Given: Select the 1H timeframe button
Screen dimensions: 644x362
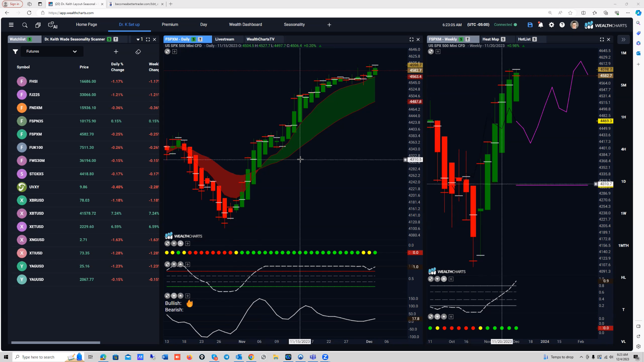Looking at the screenshot, I should [624, 117].
